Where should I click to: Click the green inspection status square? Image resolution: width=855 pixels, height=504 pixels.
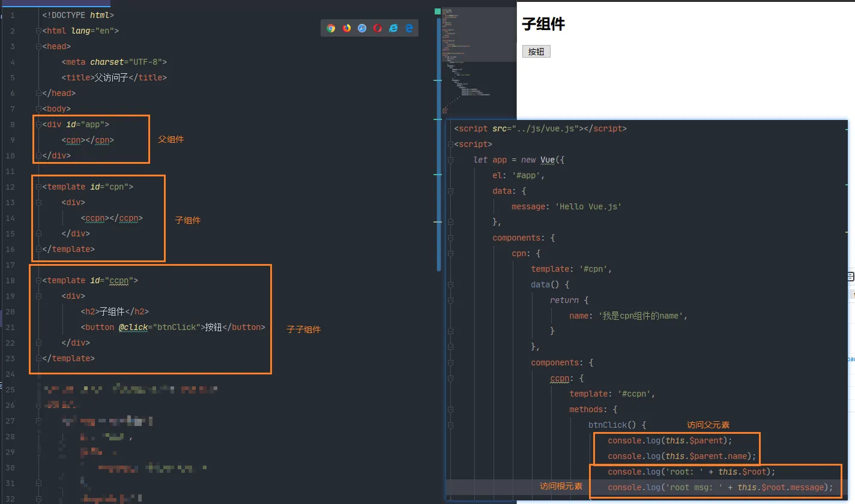438,11
